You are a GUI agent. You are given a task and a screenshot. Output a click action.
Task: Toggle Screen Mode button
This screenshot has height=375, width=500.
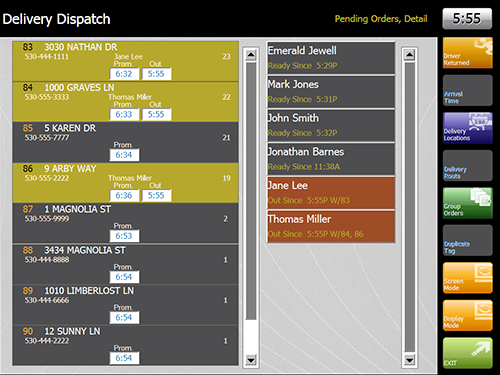[467, 278]
